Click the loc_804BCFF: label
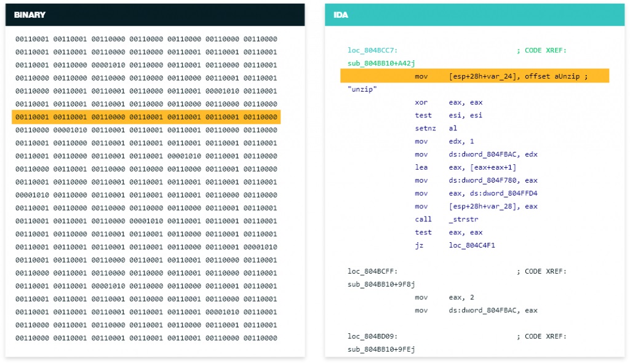 coord(372,271)
